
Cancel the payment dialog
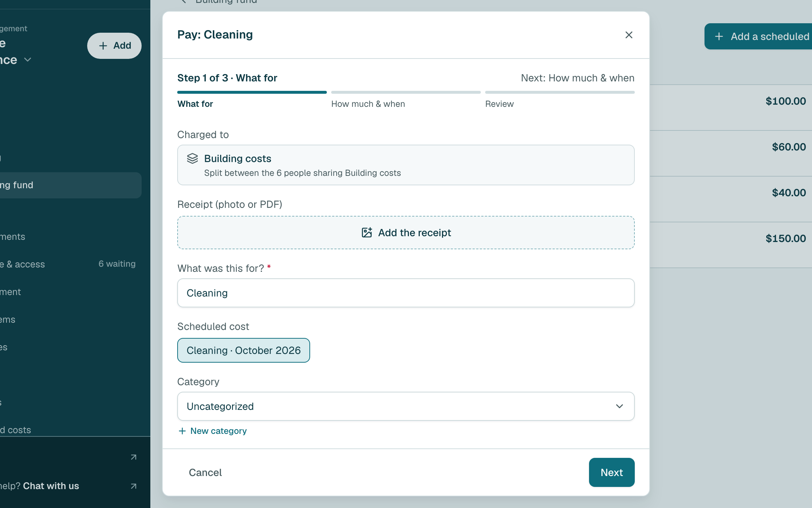pyautogui.click(x=205, y=472)
